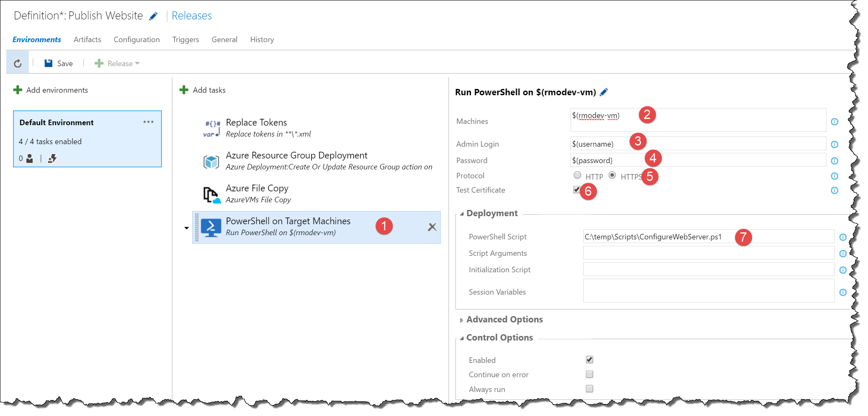
Task: Toggle the Test Certificate checkbox
Action: tap(577, 190)
